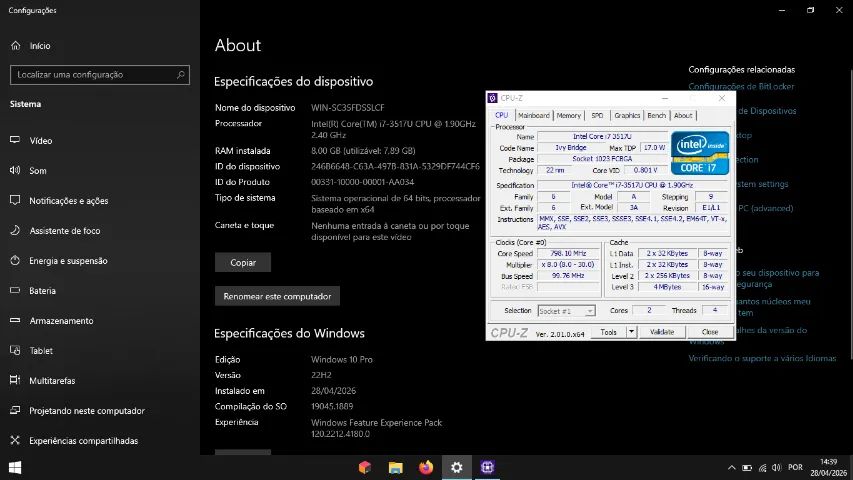Open the cube app on taskbar
Image resolution: width=853 pixels, height=480 pixels.
point(365,467)
